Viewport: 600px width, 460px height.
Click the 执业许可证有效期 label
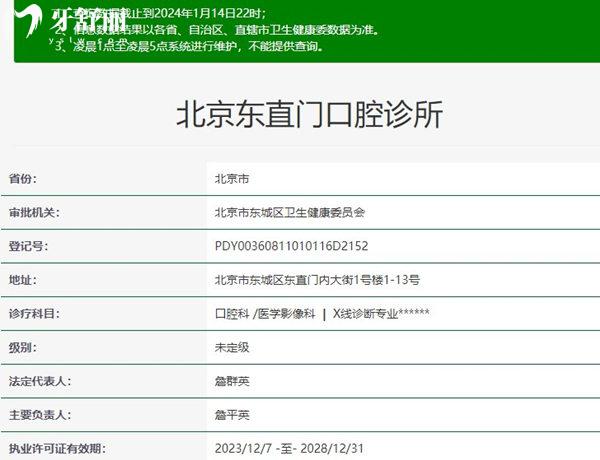pos(57,449)
